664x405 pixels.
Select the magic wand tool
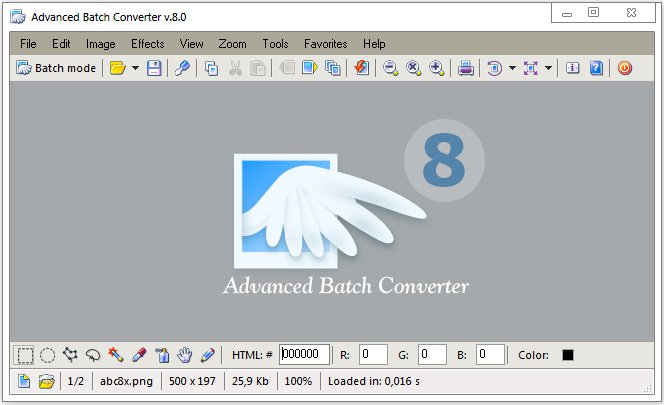coord(116,355)
